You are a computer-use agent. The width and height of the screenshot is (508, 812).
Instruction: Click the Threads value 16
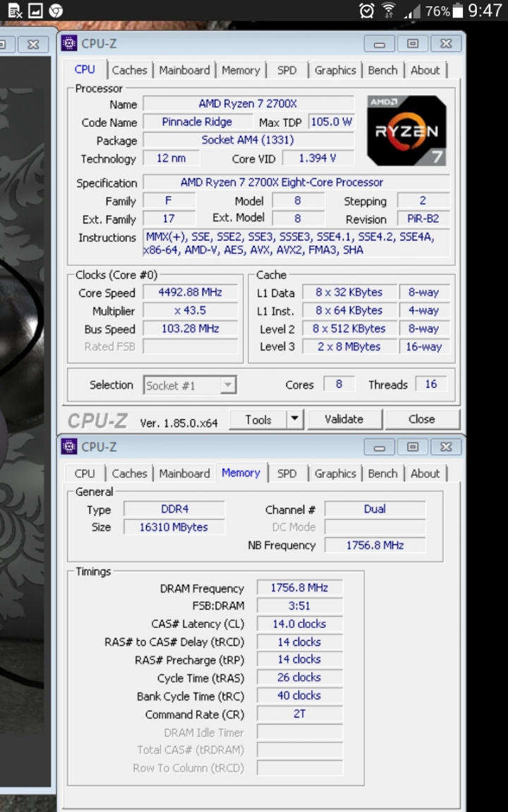pos(431,384)
